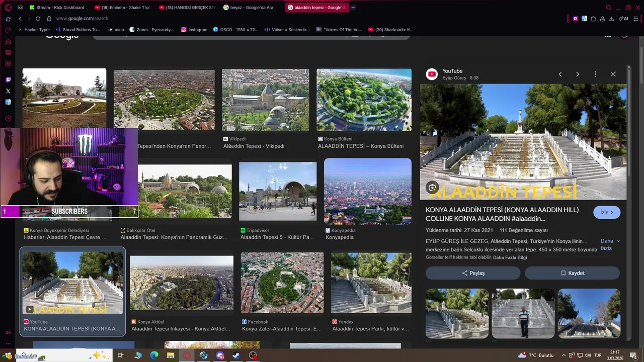Image resolution: width=644 pixels, height=362 pixels.
Task: Click the browser reload button
Action: pyautogui.click(x=38, y=19)
